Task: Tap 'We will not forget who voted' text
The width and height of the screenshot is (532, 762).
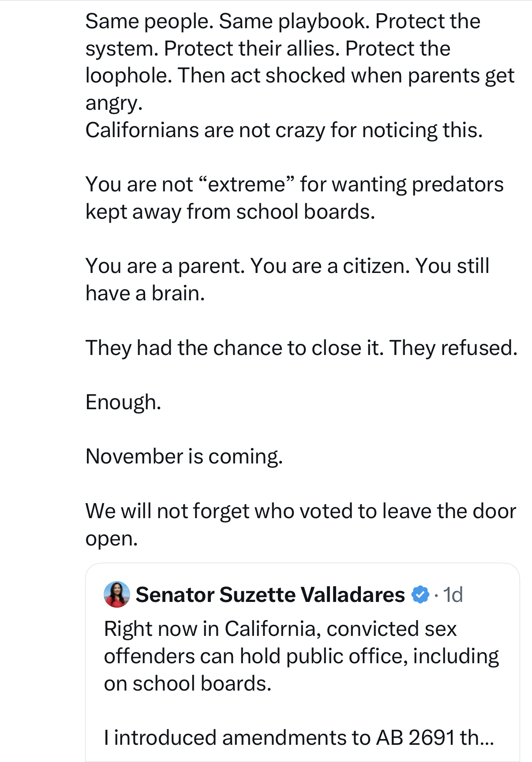Action: coord(300,512)
